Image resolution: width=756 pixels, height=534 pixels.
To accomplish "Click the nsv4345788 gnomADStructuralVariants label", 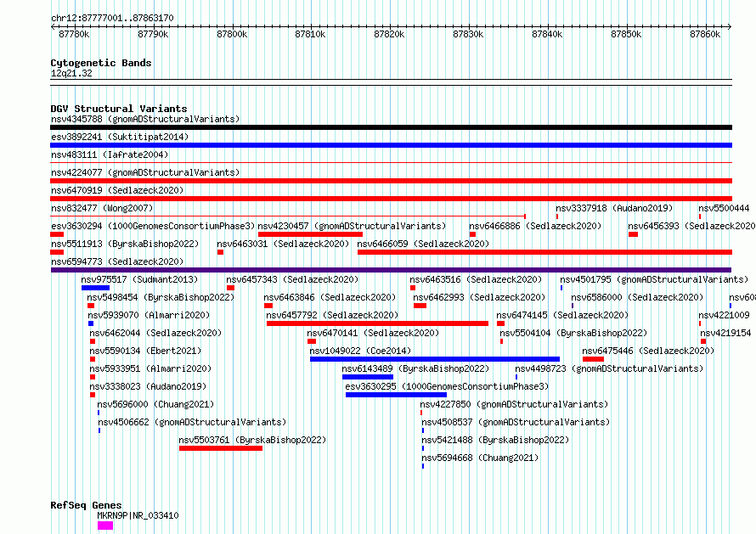I will pos(145,119).
